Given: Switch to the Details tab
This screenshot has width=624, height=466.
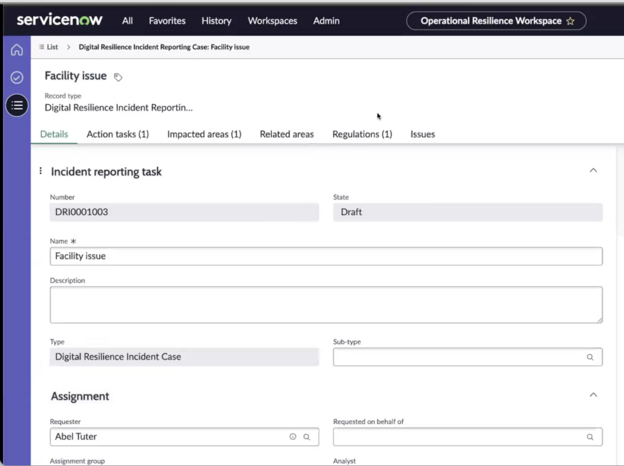Looking at the screenshot, I should (54, 134).
